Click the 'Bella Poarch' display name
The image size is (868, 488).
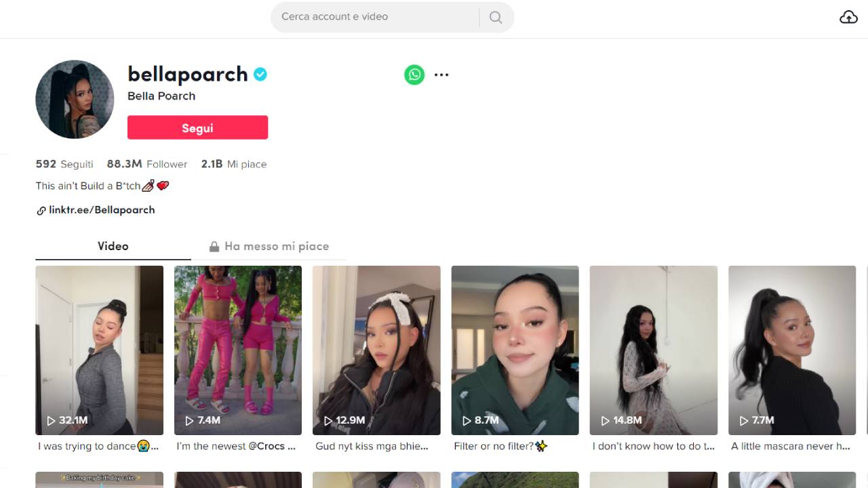point(161,96)
